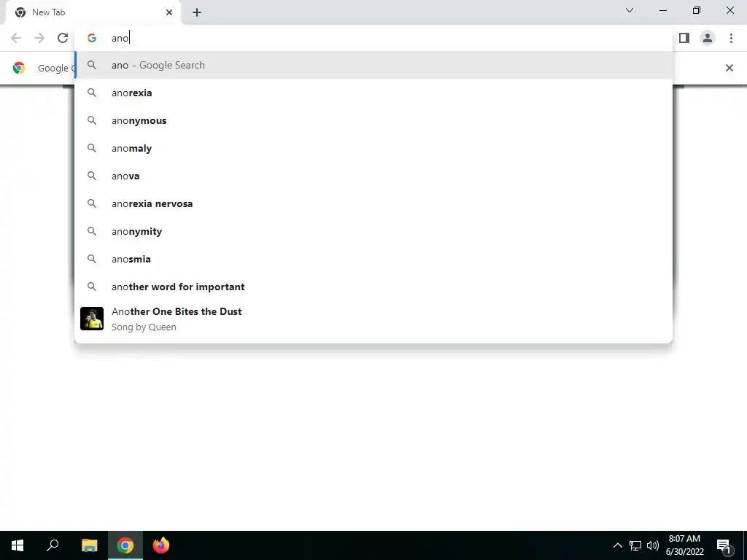Click the search icon beside 'anonymity'
Screen dimensions: 747x560
(x=92, y=231)
